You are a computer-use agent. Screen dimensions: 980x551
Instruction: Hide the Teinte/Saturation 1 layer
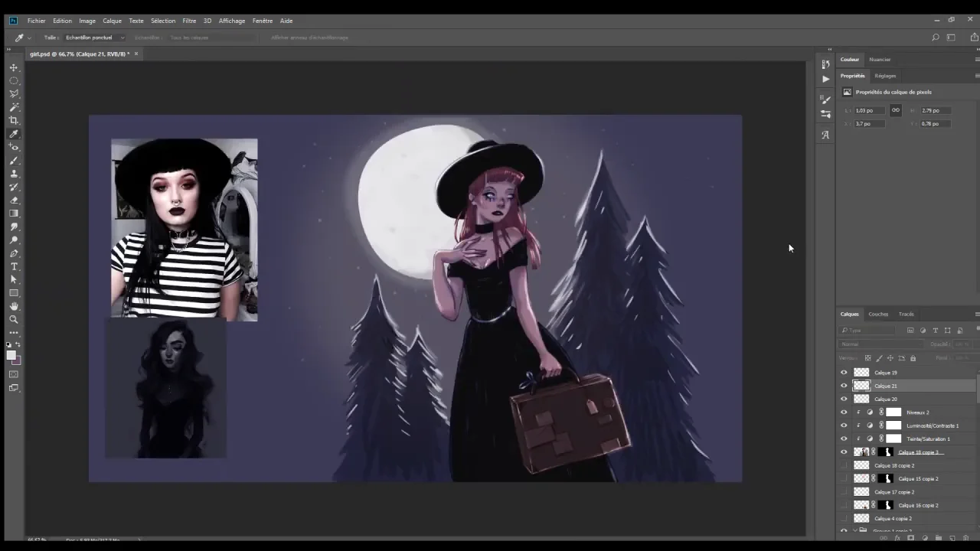[x=844, y=439]
